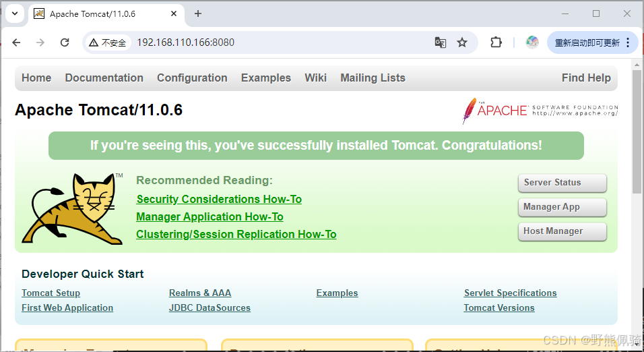Screen dimensions: 644x352
Task: Click the vertical scrollbar thumb
Action: click(x=637, y=132)
